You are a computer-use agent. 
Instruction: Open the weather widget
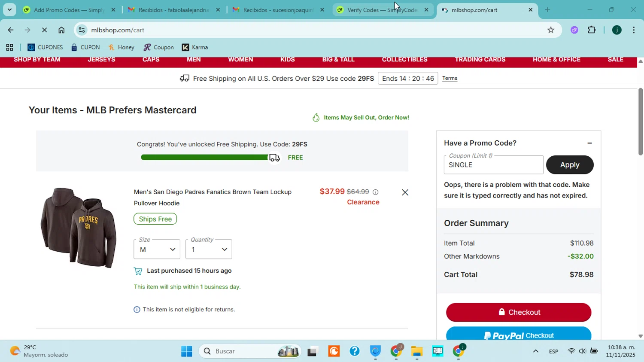[39, 351]
